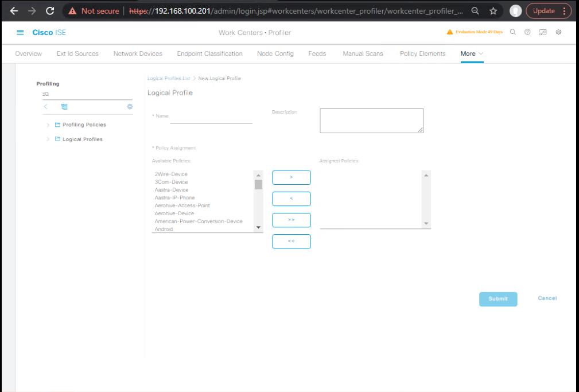Click the Profiling panel tree view icon

click(x=64, y=107)
